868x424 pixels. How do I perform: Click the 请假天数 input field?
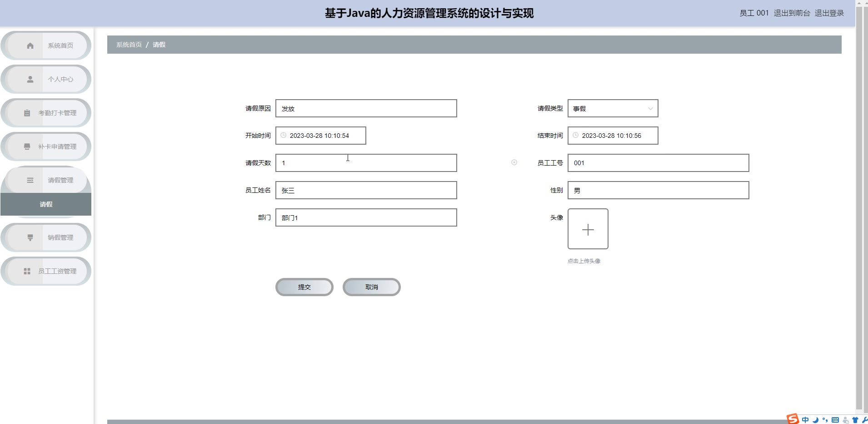(366, 163)
